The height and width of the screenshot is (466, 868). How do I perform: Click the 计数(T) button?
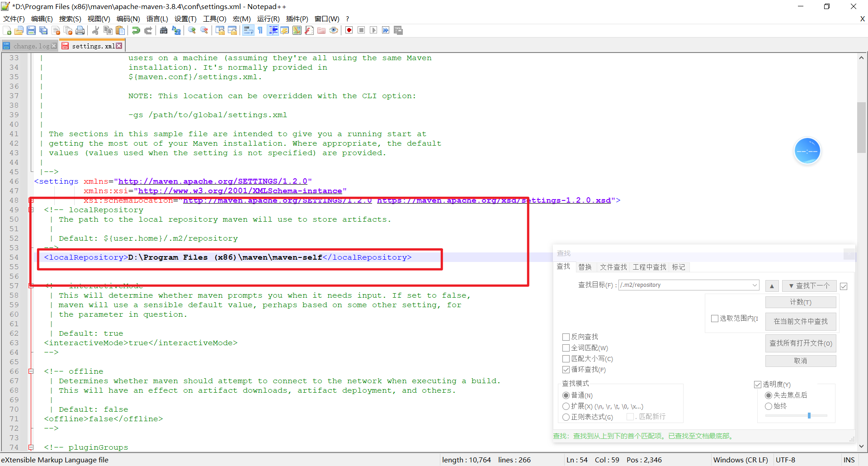[x=801, y=302]
